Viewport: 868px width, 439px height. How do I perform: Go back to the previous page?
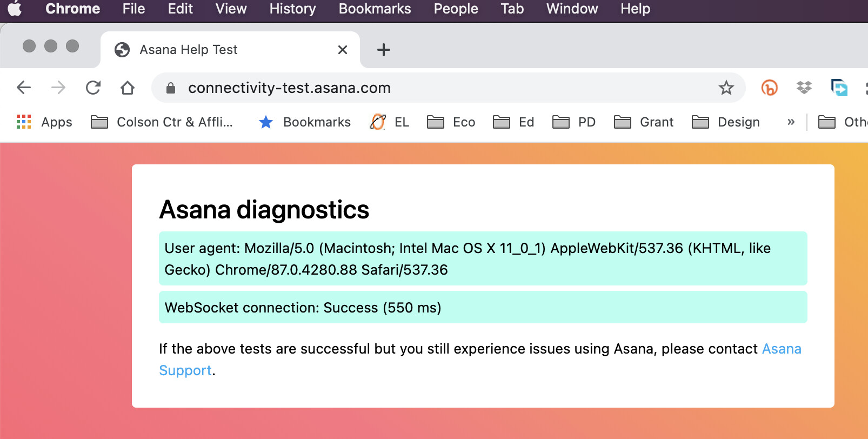tap(24, 88)
